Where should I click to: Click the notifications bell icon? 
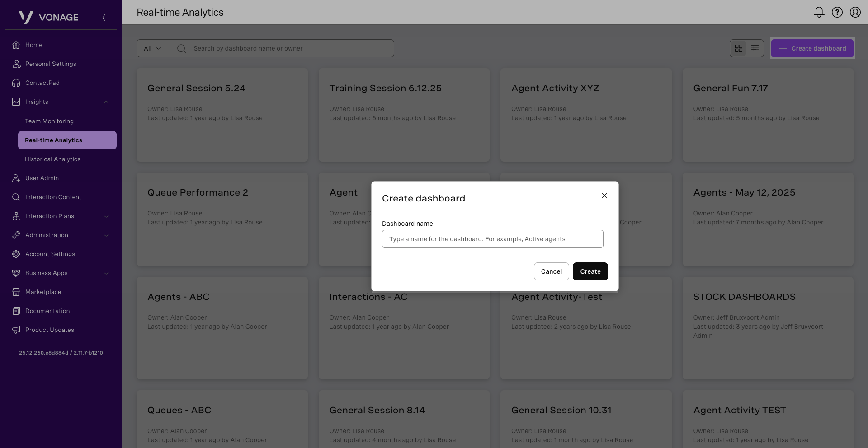[x=819, y=12]
